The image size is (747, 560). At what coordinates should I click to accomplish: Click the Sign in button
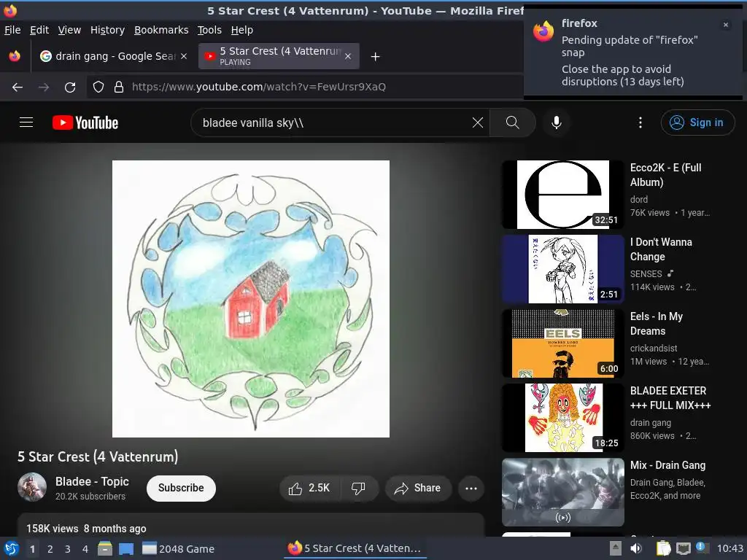pyautogui.click(x=697, y=122)
